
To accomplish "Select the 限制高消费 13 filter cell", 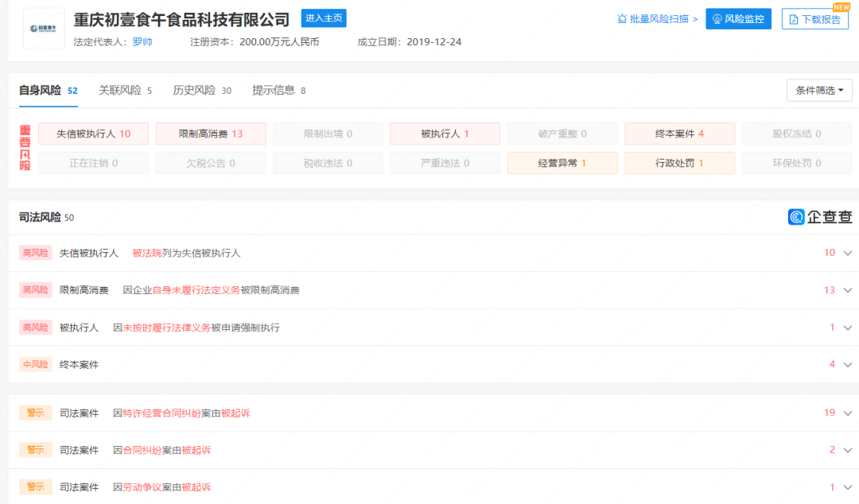I will tap(210, 133).
